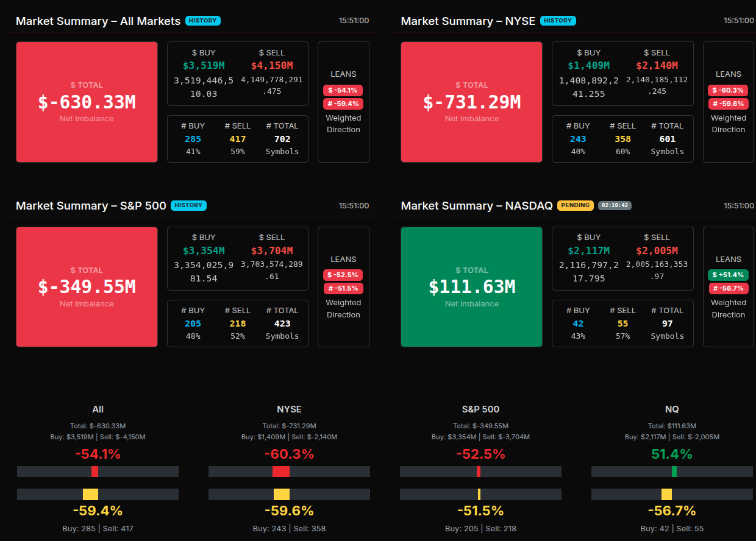Click the $ -54.1% lean badge
Image resolution: width=756 pixels, height=541 pixels.
tap(343, 90)
